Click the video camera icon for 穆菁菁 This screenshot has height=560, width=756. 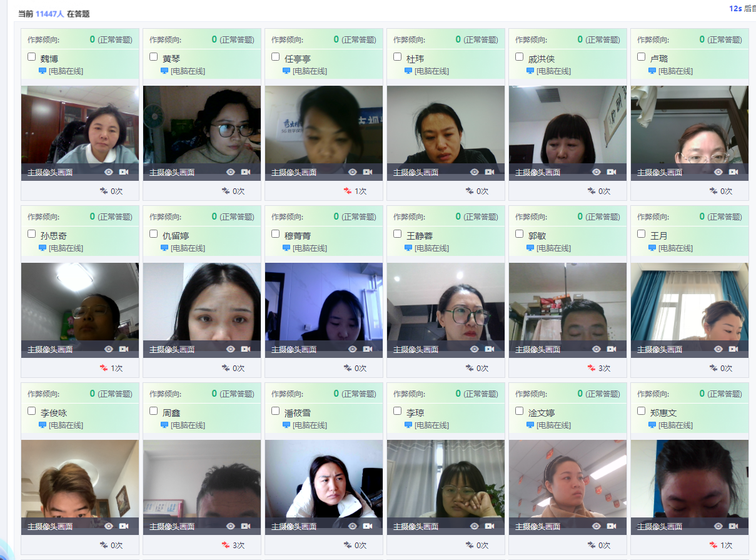coord(368,349)
